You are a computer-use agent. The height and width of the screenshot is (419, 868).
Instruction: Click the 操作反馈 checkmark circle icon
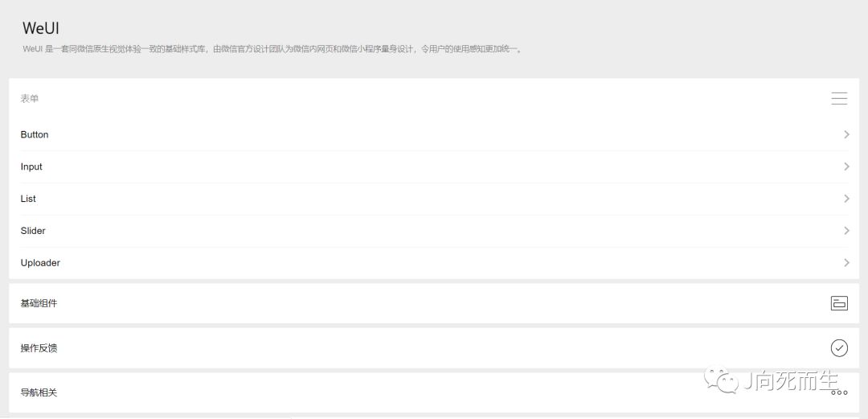coord(839,348)
